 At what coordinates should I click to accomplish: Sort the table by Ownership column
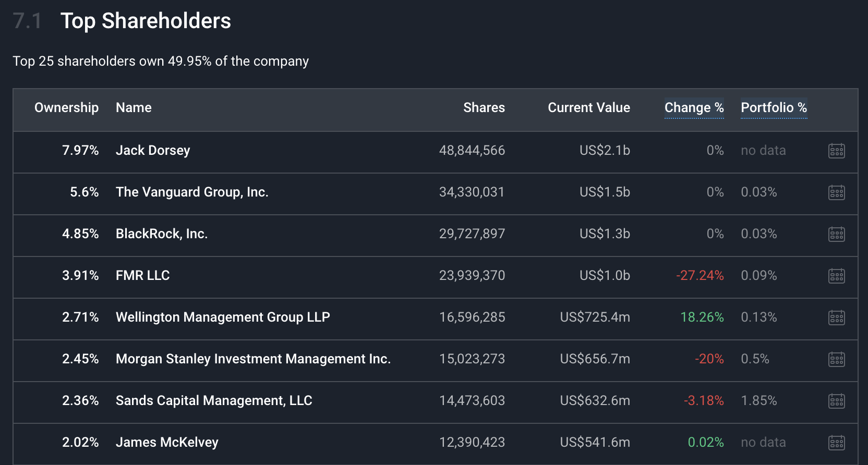[66, 108]
